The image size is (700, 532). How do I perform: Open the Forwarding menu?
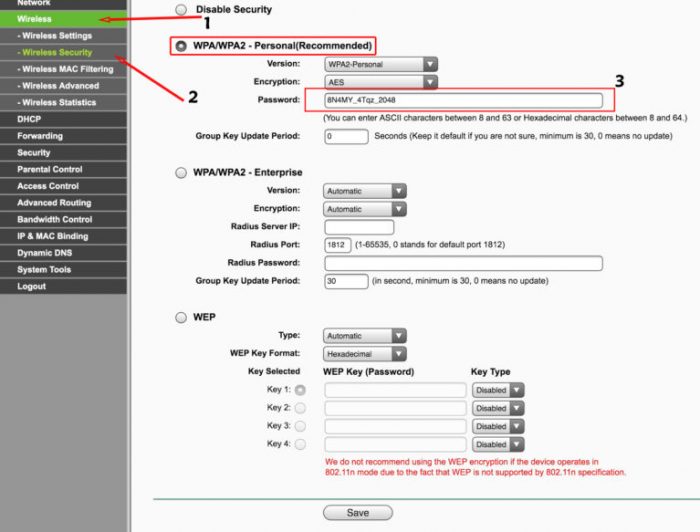tap(63, 136)
